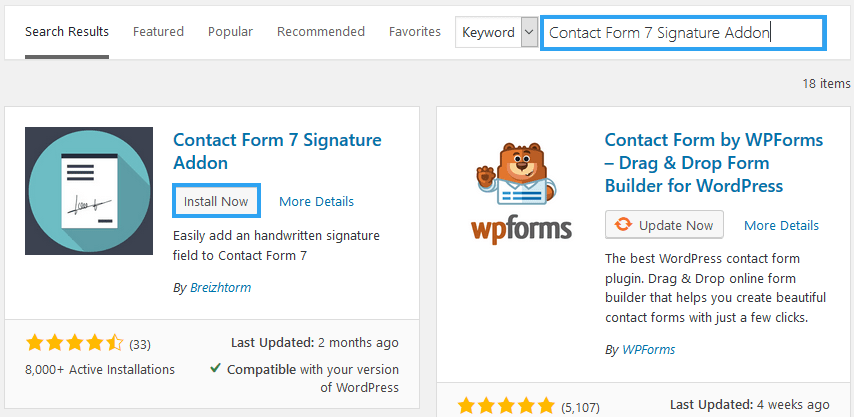View More Details for WPForms plugin

tap(781, 225)
